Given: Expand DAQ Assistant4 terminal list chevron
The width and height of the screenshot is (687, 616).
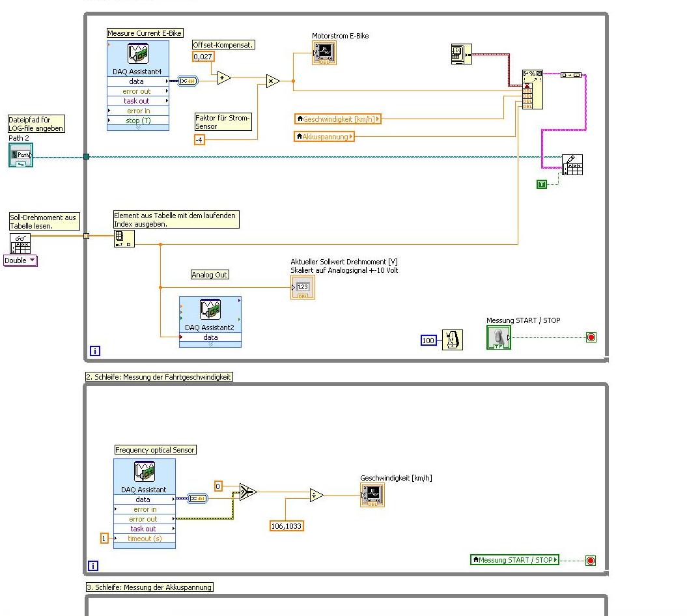Looking at the screenshot, I should [x=138, y=128].
